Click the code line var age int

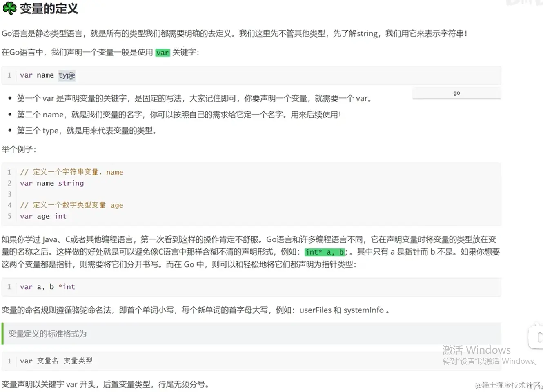pos(43,216)
